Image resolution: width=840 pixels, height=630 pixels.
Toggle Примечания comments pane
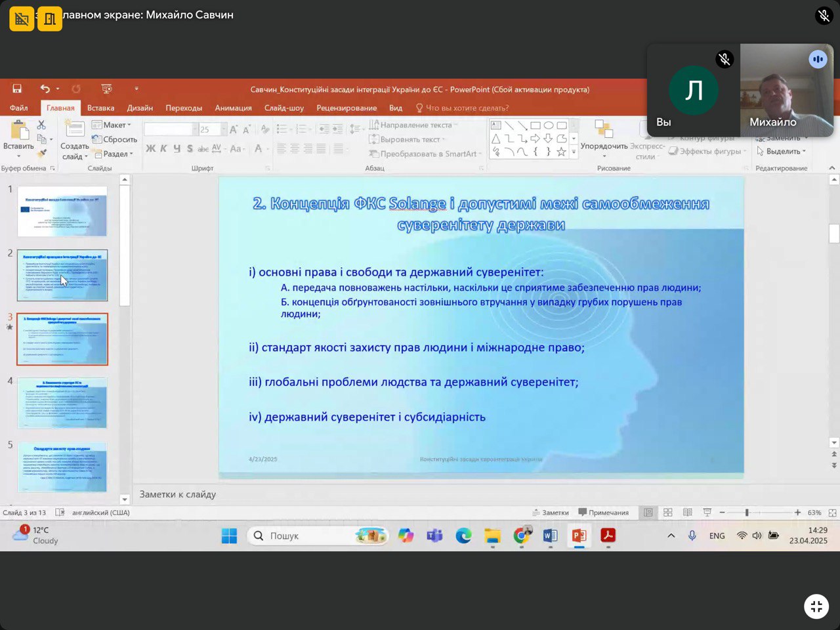pos(603,513)
